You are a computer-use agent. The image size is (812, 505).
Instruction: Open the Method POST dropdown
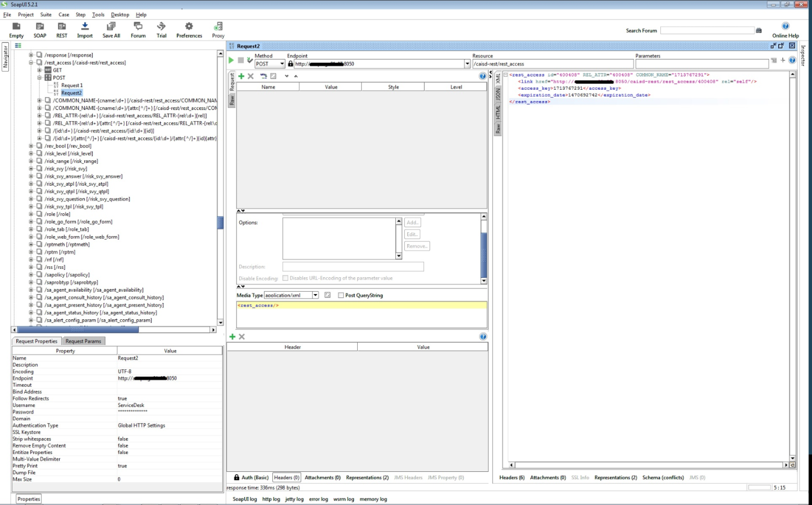coord(270,64)
